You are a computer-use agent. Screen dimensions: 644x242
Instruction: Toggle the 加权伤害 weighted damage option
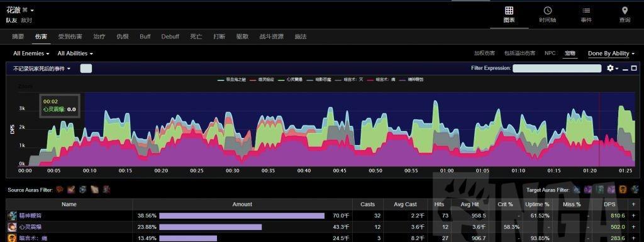tap(484, 53)
